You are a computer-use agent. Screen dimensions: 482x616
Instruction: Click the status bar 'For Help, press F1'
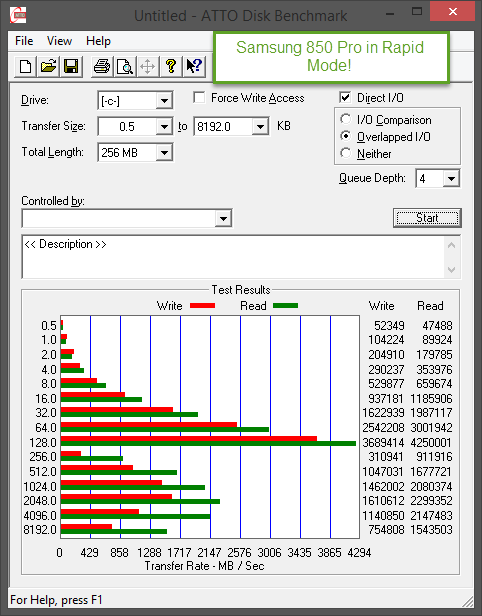click(x=56, y=600)
